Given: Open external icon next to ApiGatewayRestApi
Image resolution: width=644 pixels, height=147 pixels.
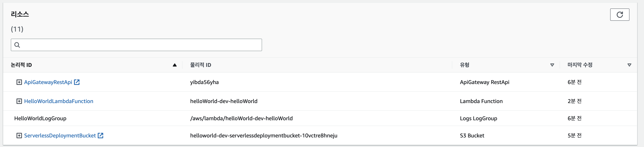Looking at the screenshot, I should click(x=77, y=82).
